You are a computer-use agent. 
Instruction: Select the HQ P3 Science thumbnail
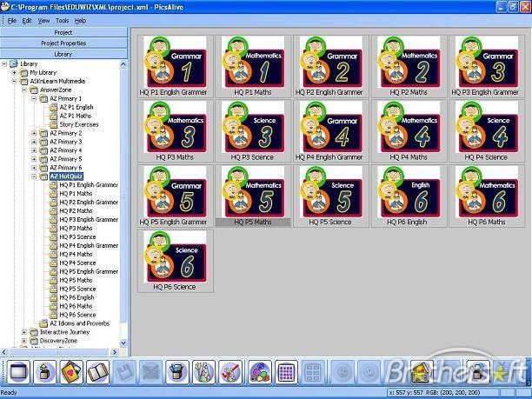pyautogui.click(x=253, y=131)
